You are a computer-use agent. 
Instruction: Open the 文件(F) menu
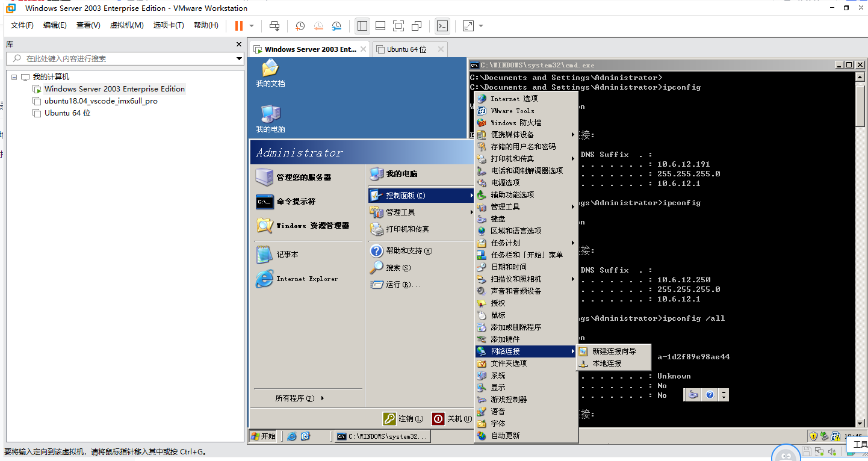pos(22,25)
